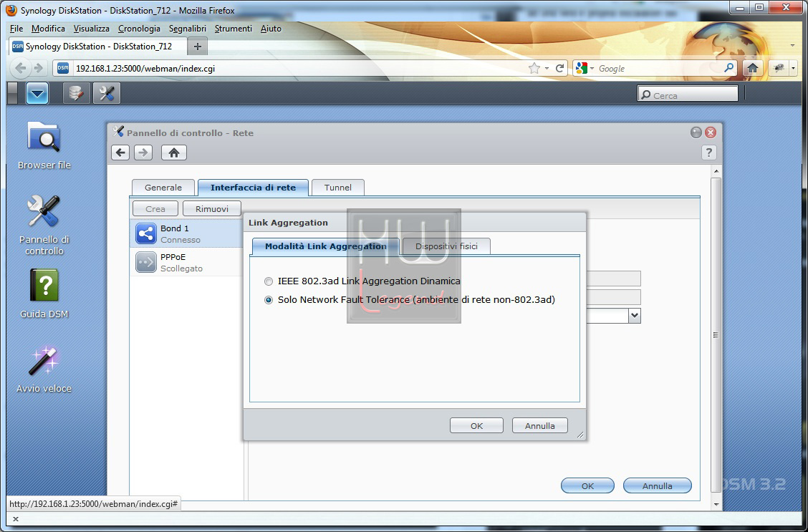This screenshot has width=808, height=532.
Task: Go back in Firefox browser
Action: (21, 68)
